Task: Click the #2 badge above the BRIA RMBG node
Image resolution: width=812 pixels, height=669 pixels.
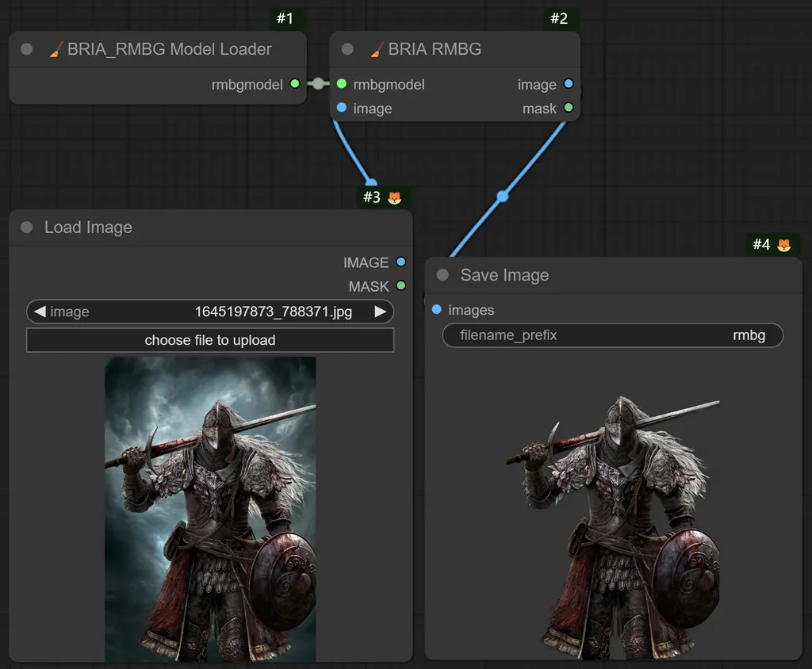Action: click(560, 18)
